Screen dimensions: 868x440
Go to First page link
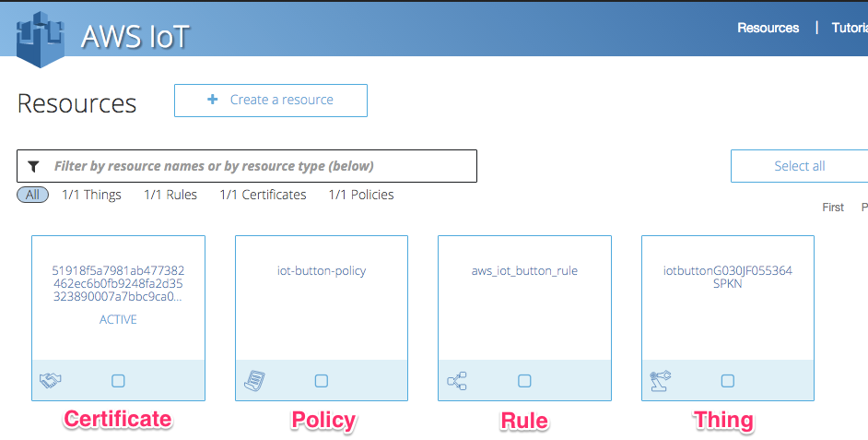(x=833, y=208)
